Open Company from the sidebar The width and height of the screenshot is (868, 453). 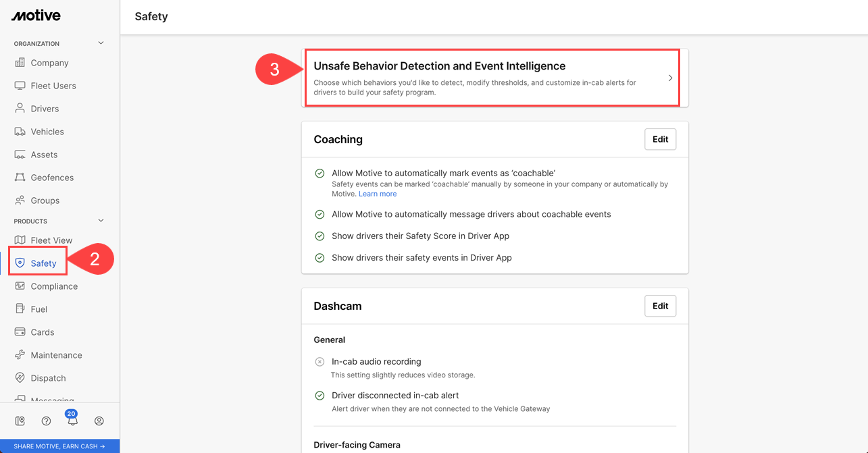pyautogui.click(x=49, y=63)
